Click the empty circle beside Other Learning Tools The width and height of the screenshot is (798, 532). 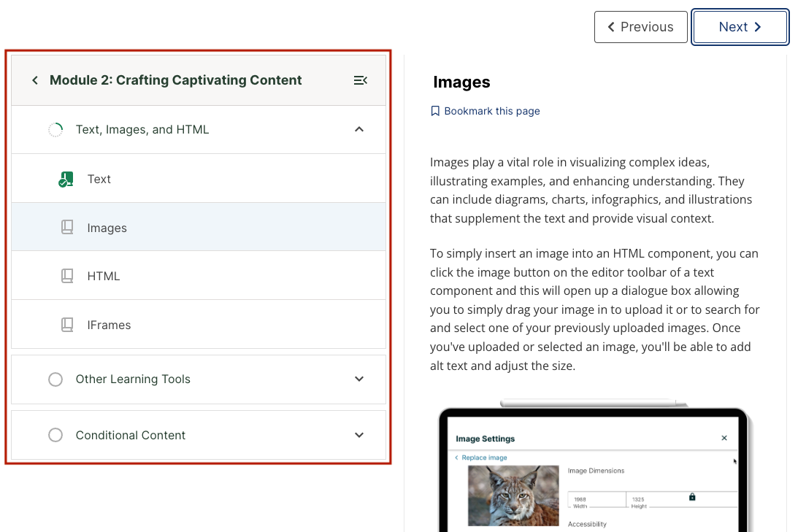55,379
